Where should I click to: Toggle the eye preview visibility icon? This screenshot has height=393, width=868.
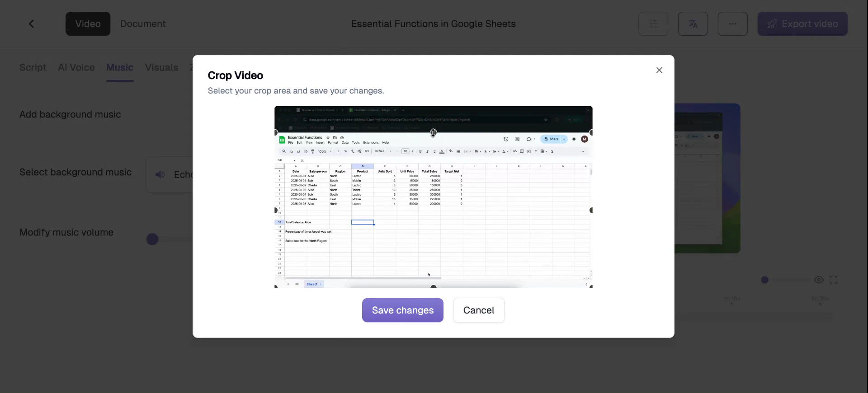tap(819, 280)
